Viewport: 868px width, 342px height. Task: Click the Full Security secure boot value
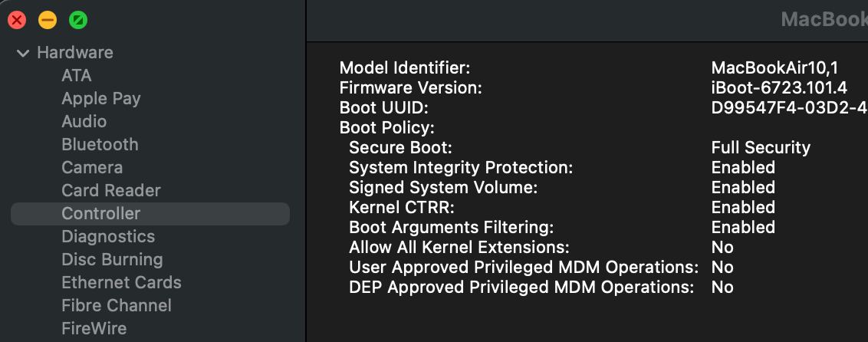(x=761, y=147)
